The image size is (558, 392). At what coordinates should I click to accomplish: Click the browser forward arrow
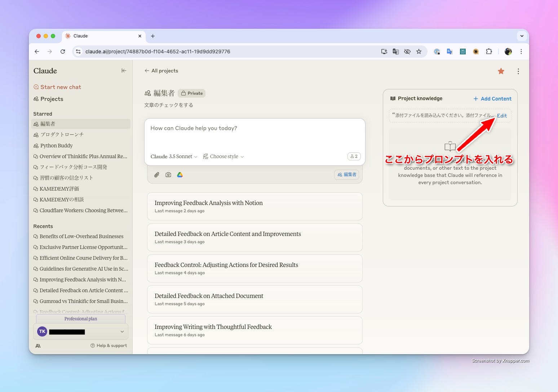[50, 52]
